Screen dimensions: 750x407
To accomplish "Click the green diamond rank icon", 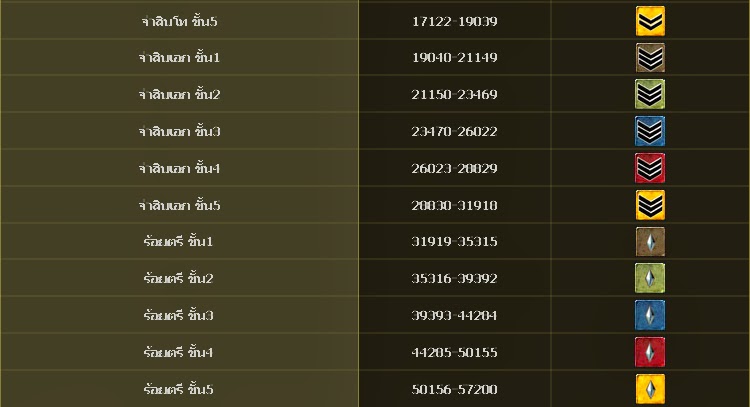I will 650,278.
